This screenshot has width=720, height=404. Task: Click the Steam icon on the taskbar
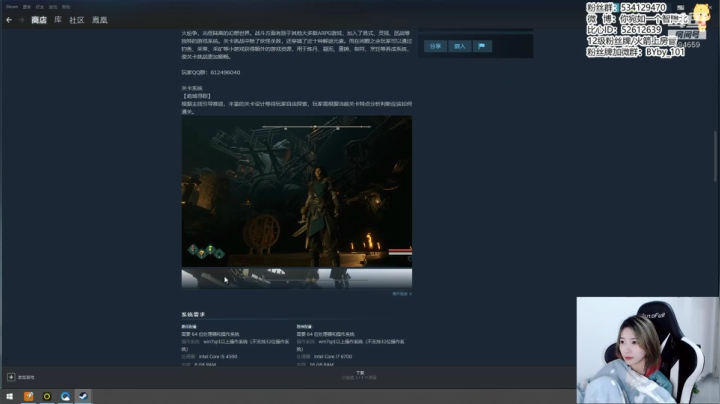click(83, 396)
